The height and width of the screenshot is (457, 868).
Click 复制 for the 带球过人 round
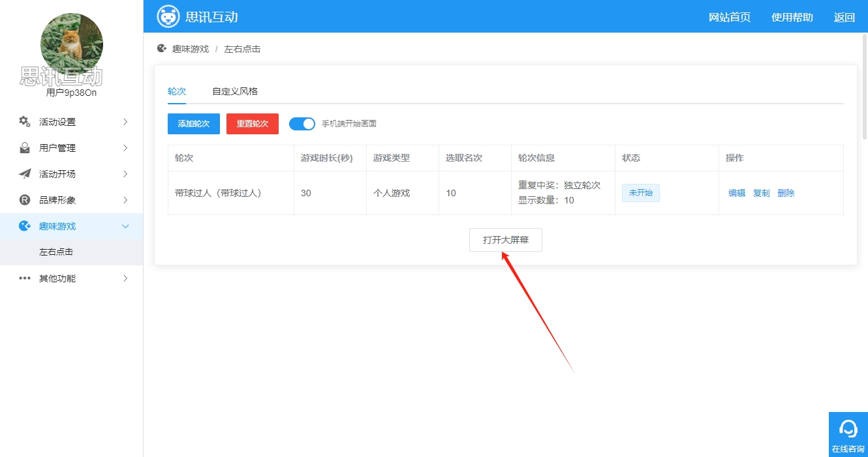[762, 193]
